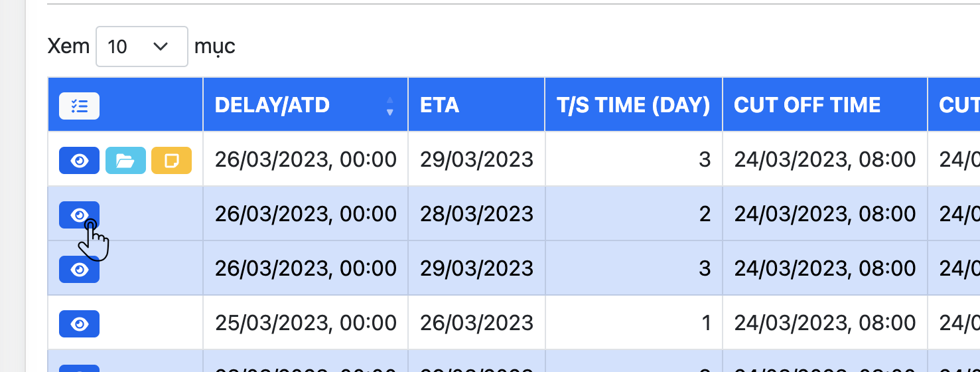Click eye button for 25/03/2023 departure row
980x372 pixels.
click(x=79, y=324)
